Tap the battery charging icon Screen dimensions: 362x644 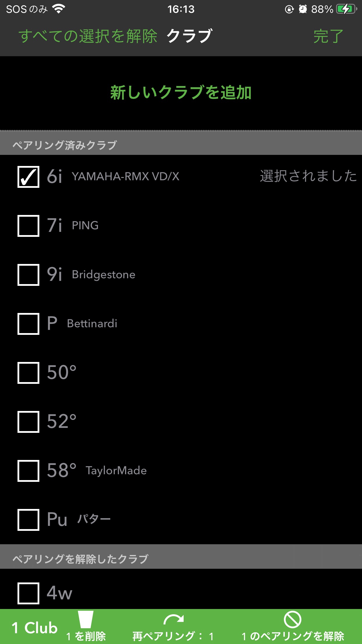pos(347,9)
